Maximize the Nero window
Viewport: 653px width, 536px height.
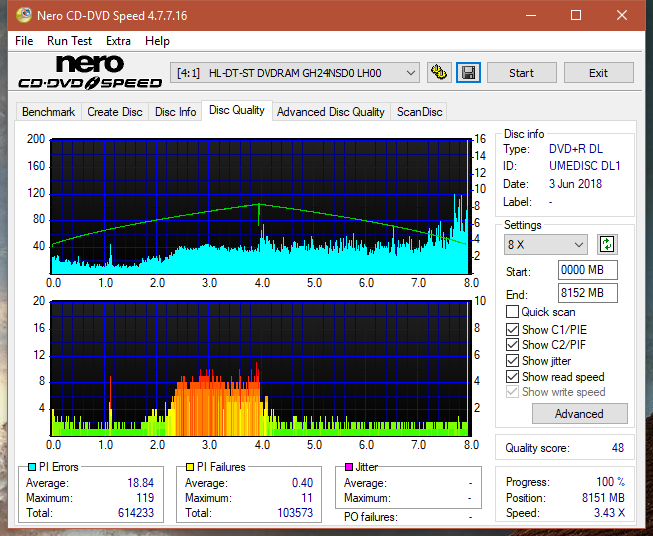576,15
